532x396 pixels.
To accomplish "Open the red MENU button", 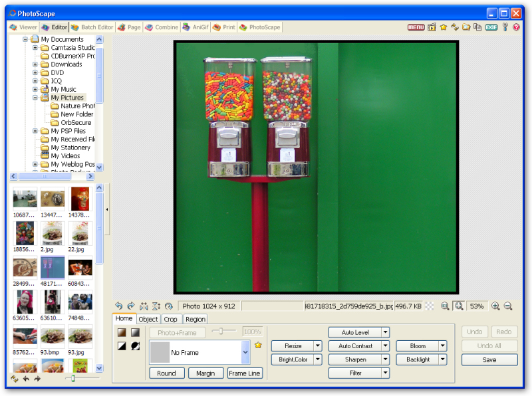I will 416,27.
